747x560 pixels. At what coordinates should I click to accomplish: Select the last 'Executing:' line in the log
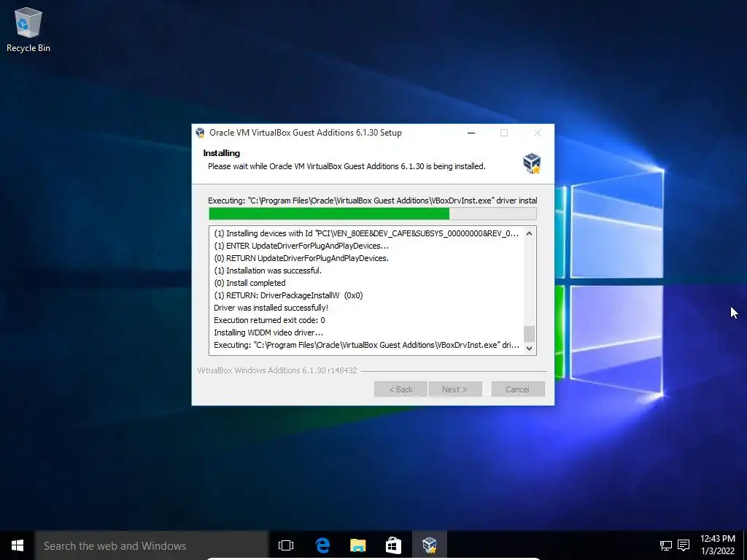[x=366, y=345]
